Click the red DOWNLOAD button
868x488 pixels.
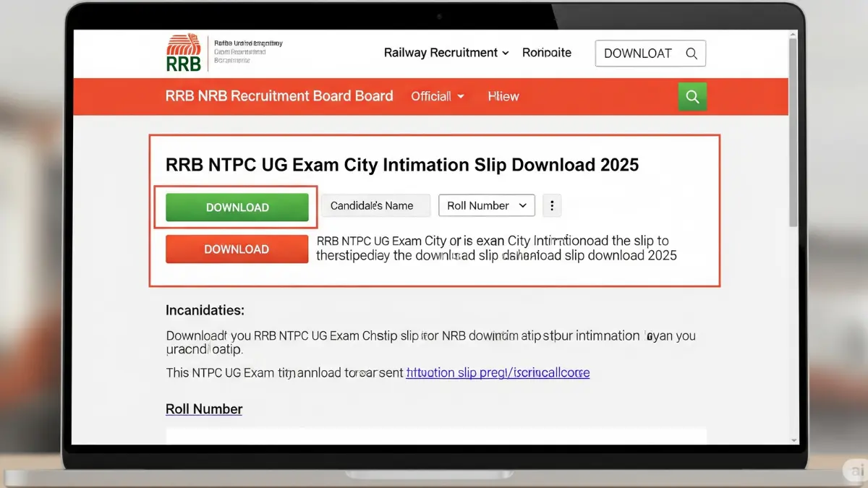pyautogui.click(x=237, y=249)
